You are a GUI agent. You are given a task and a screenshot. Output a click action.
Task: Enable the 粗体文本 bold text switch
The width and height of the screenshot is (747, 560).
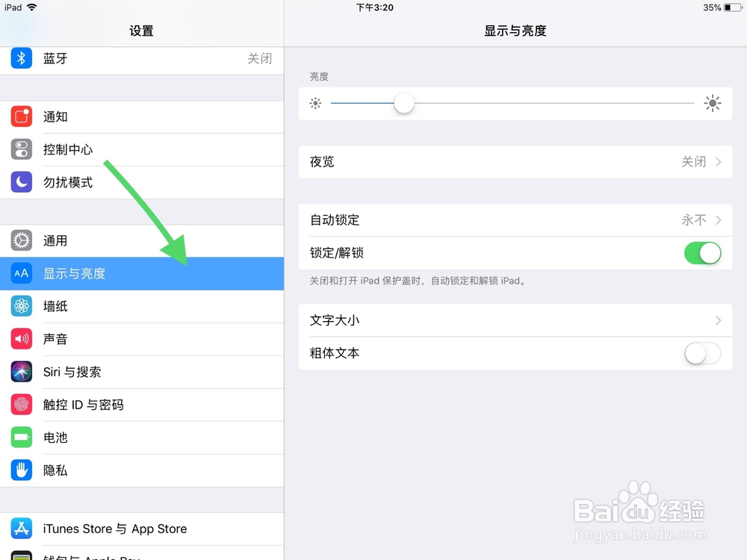[702, 353]
